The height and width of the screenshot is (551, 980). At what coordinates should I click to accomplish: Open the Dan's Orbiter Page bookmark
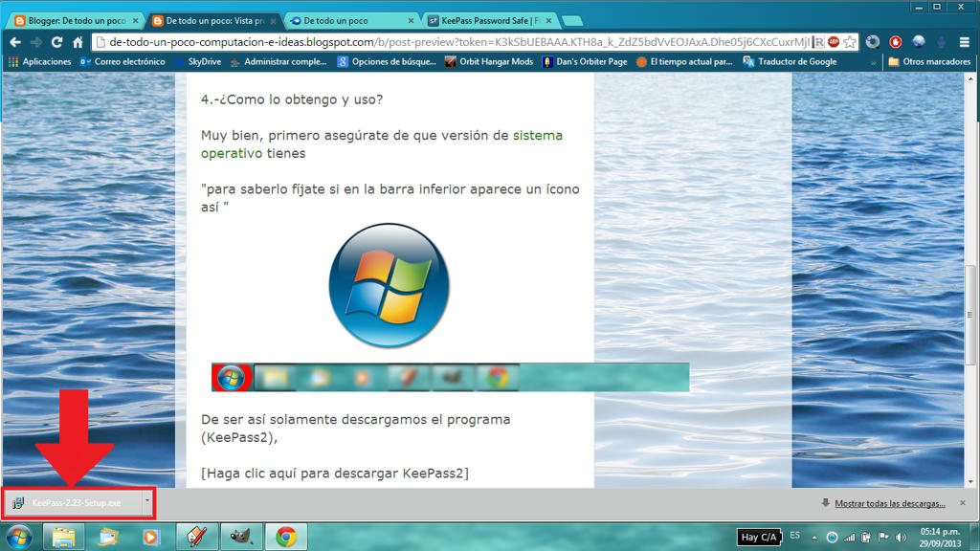585,62
